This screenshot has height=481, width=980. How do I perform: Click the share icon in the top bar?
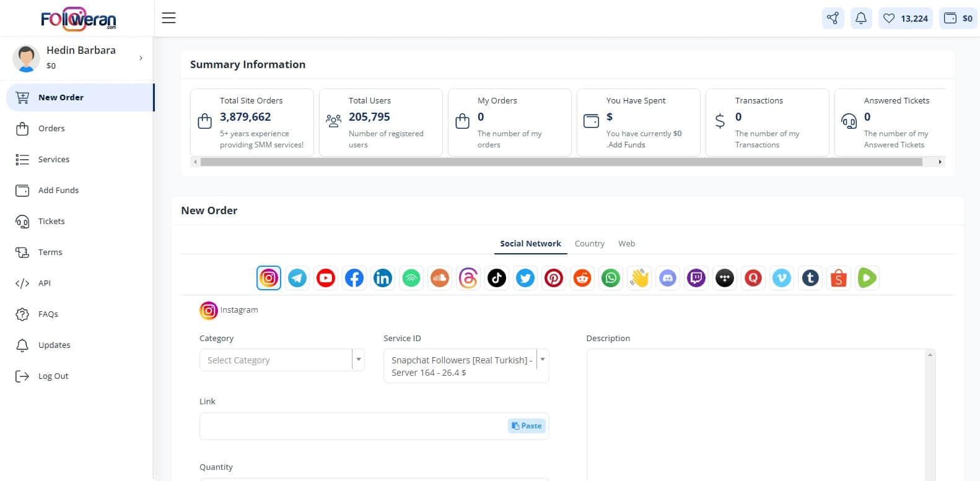(833, 19)
